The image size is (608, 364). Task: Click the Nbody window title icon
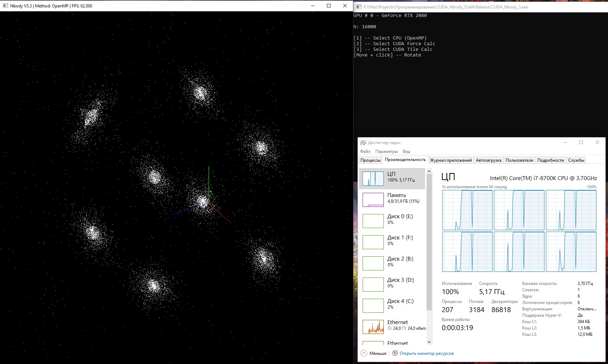pos(5,6)
